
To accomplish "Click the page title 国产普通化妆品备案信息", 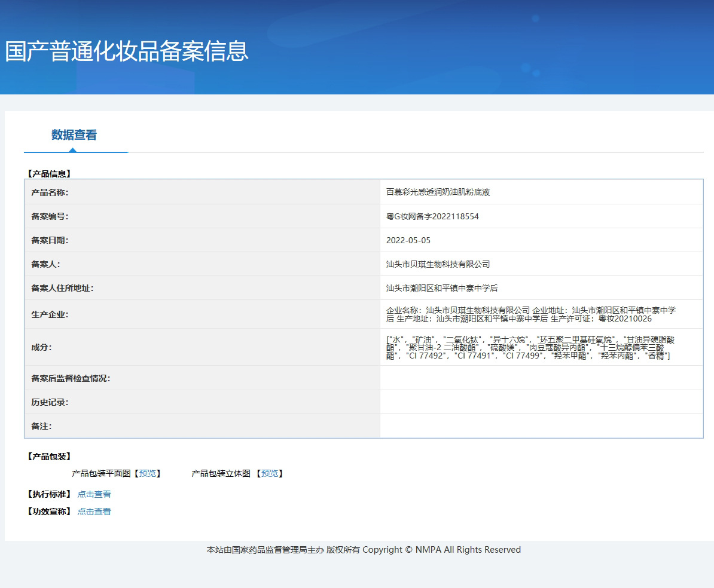I will (127, 51).
